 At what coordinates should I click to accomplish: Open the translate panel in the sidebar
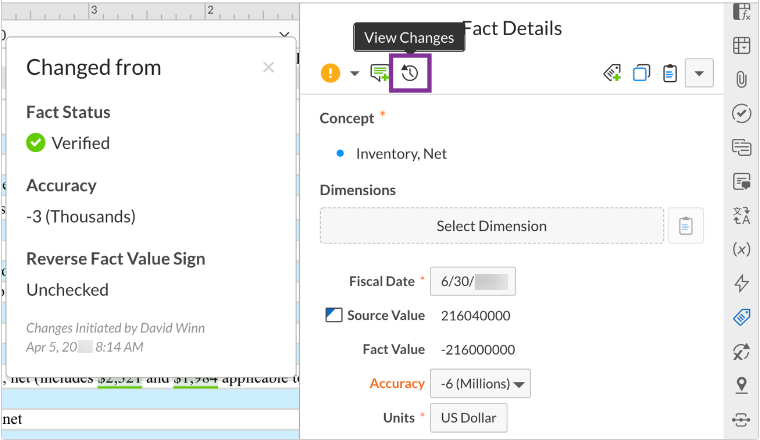click(741, 215)
